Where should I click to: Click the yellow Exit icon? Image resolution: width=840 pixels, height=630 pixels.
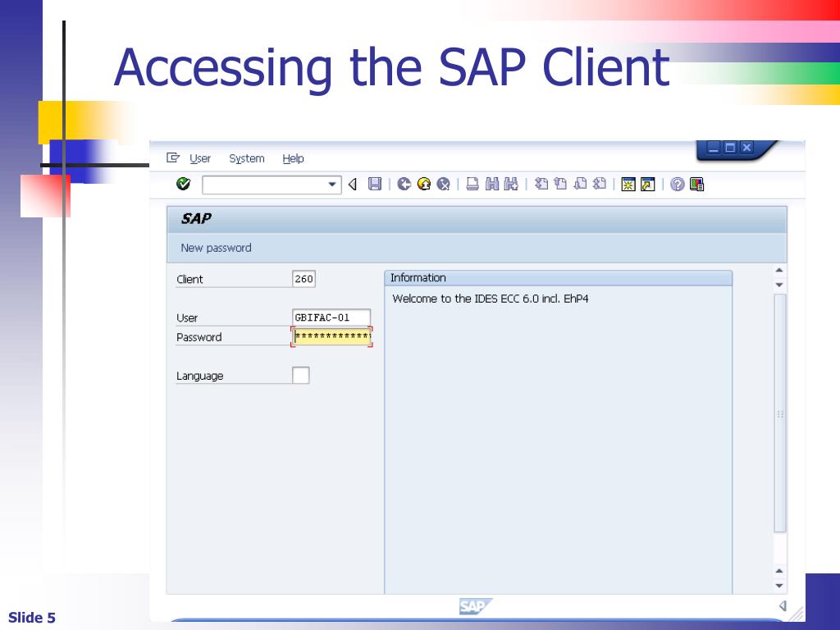[x=424, y=184]
